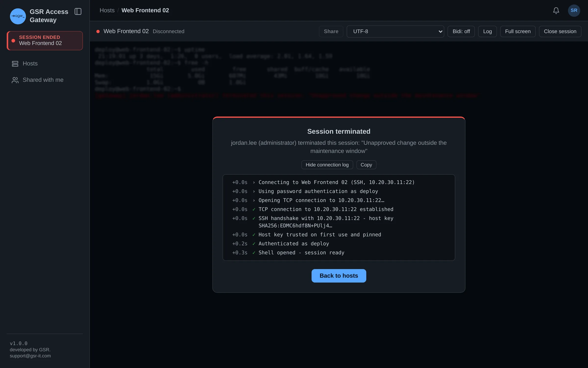The image size is (588, 368).
Task: Open Shared with me sidebar item
Action: pyautogui.click(x=45, y=80)
